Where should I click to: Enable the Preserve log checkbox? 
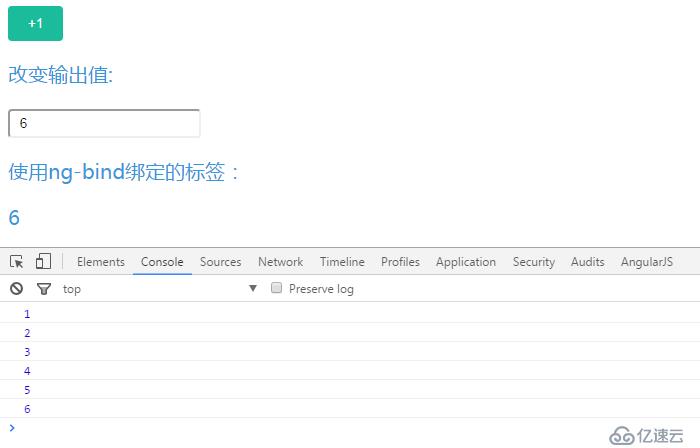(276, 288)
